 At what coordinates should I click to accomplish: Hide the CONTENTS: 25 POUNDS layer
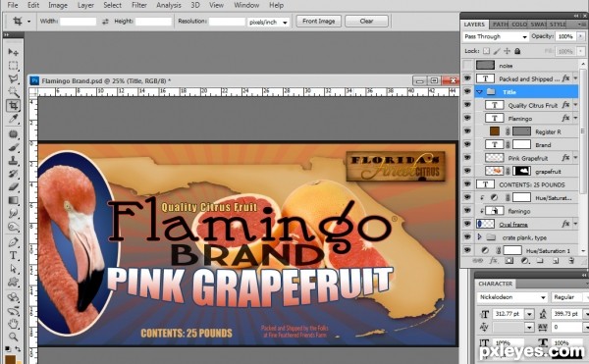click(467, 184)
